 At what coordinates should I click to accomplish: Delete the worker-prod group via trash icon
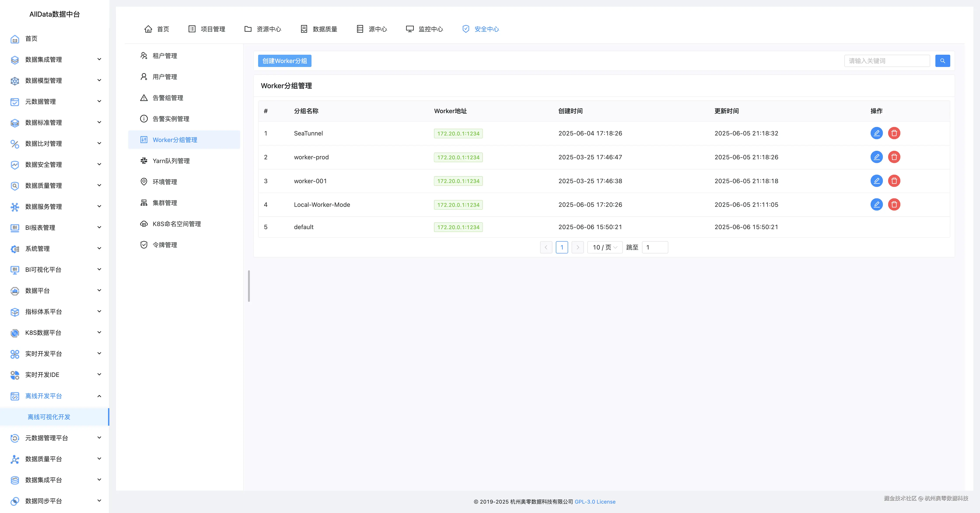[x=894, y=157]
